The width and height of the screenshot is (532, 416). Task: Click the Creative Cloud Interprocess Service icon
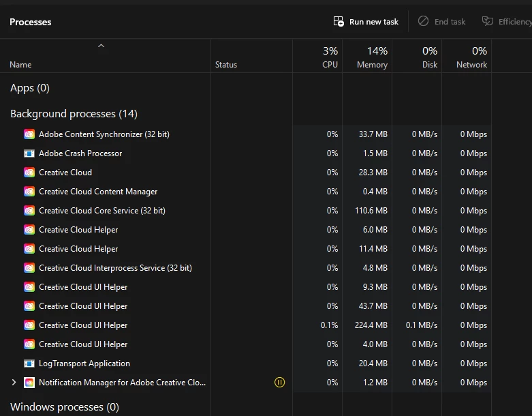pyautogui.click(x=29, y=268)
